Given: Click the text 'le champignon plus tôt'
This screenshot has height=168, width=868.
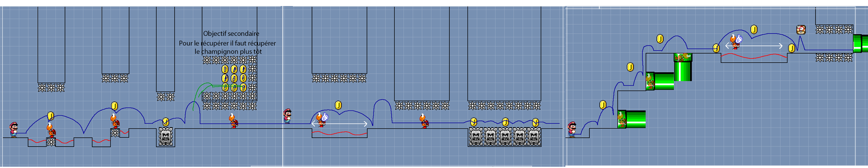Looking at the screenshot, I should (228, 52).
